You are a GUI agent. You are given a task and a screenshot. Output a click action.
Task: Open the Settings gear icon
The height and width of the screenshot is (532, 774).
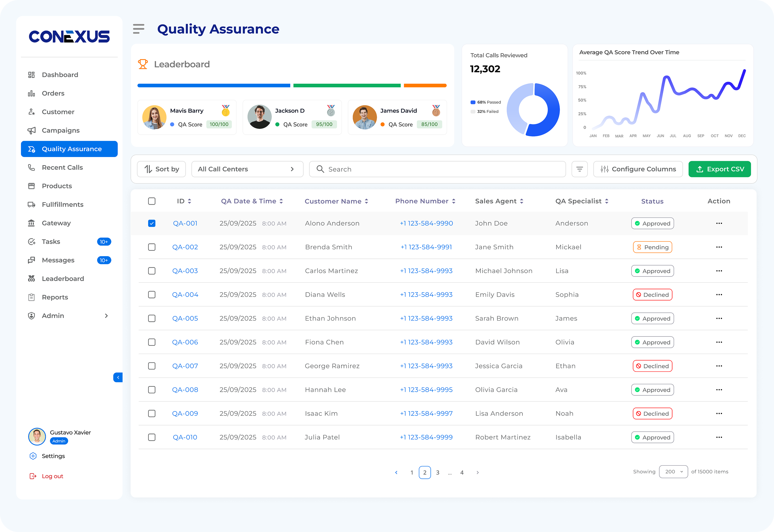click(33, 456)
